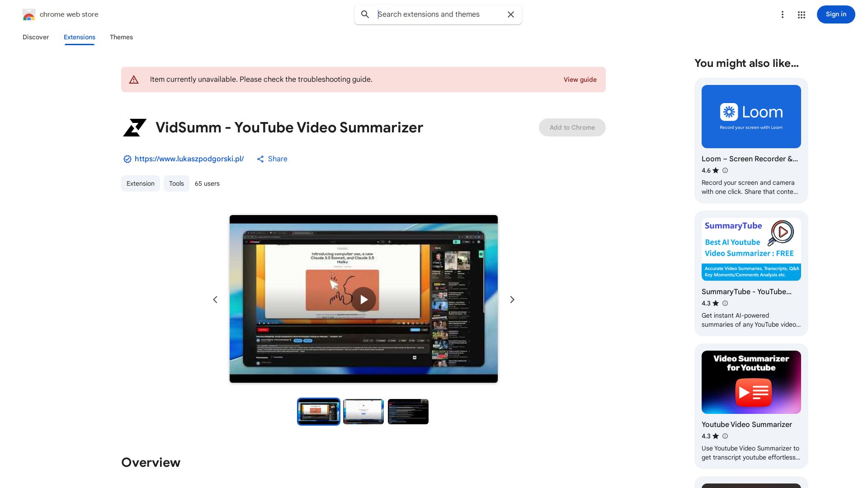Visit the lukaszpodgorski.pl developer website

189,159
